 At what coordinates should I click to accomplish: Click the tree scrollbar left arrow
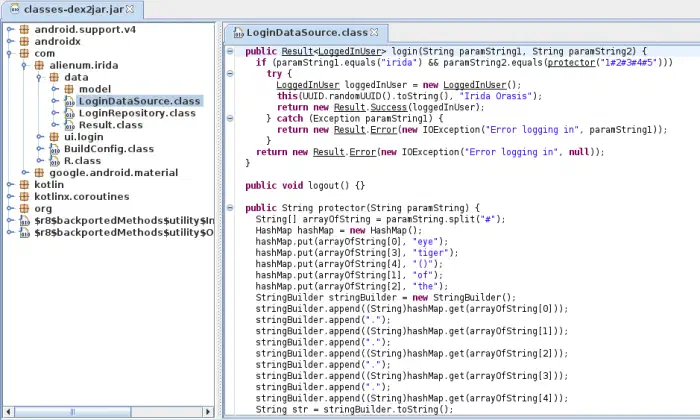pos(8,412)
